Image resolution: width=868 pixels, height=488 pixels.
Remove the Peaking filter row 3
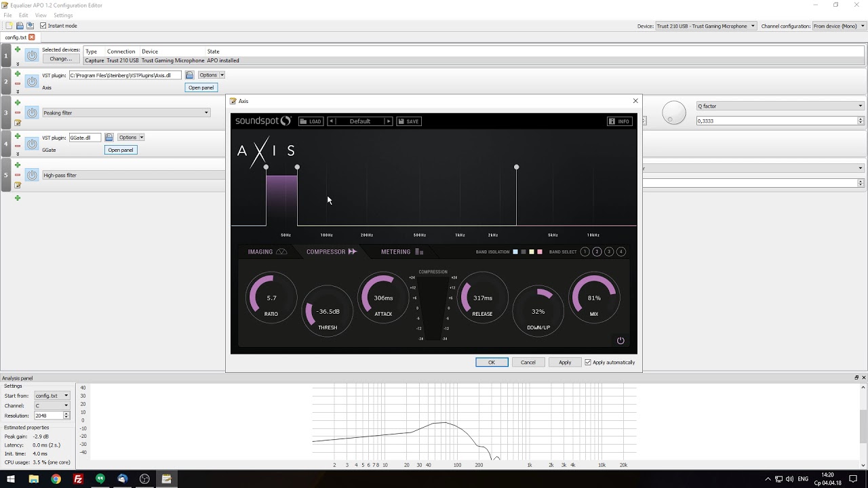(18, 113)
